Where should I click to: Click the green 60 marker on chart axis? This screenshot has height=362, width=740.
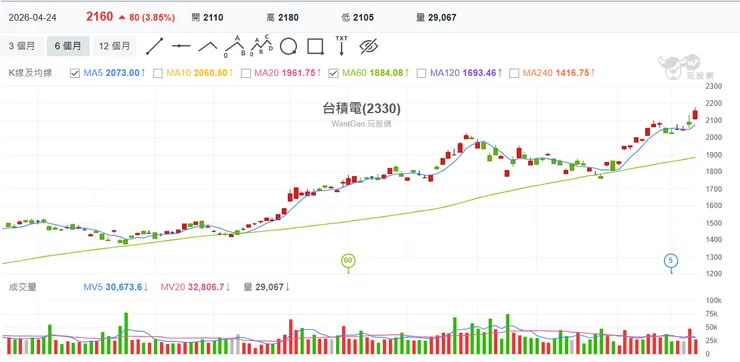point(348,261)
